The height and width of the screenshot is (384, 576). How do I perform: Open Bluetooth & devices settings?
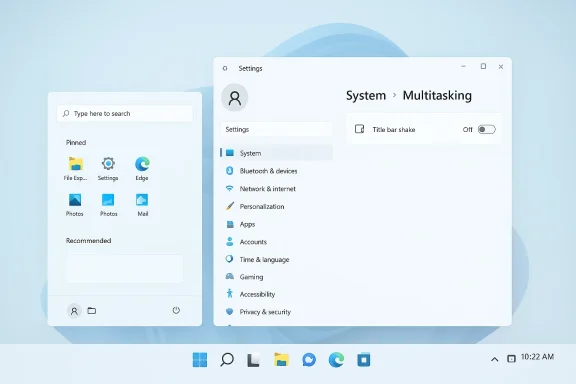(277, 171)
